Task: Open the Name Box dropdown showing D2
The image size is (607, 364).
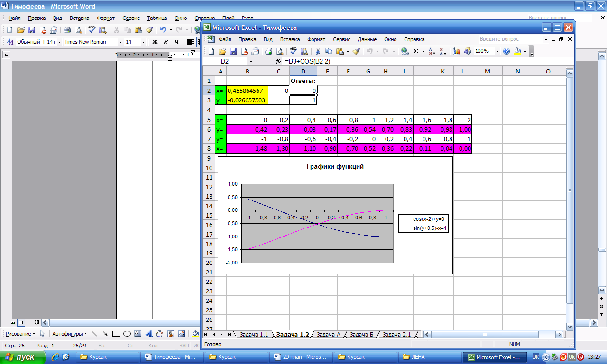Action: (x=251, y=62)
